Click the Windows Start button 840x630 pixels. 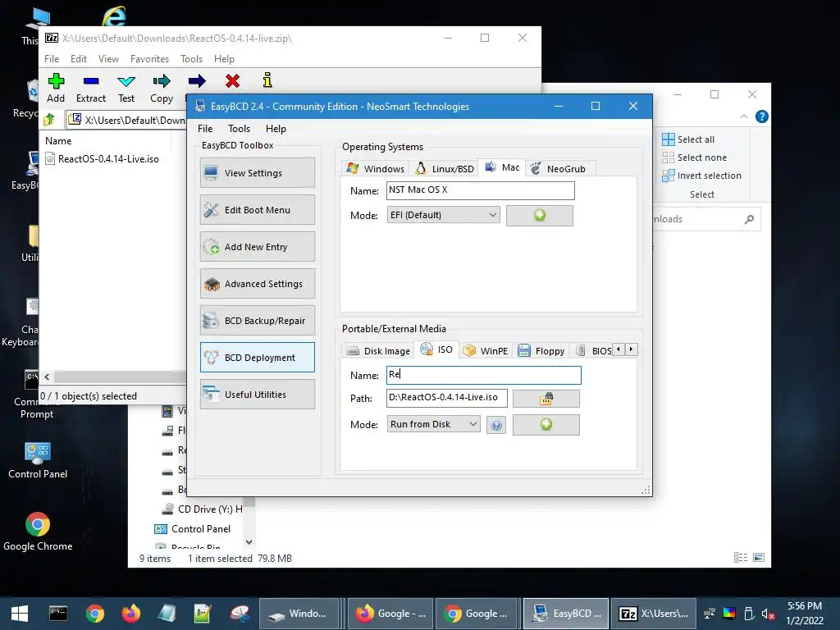click(20, 614)
